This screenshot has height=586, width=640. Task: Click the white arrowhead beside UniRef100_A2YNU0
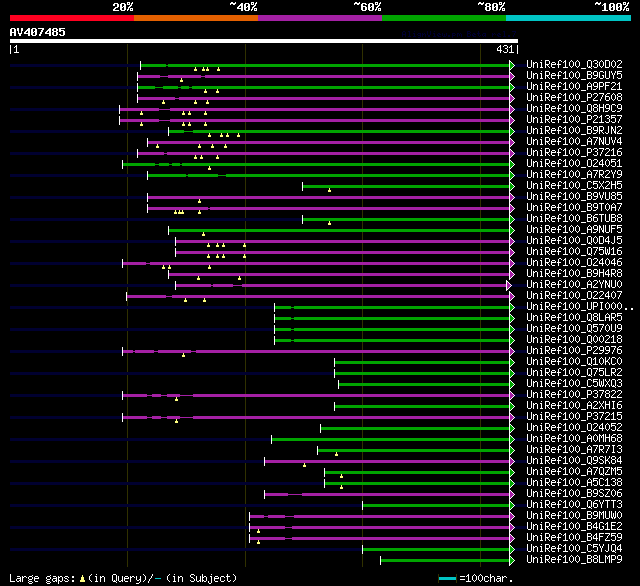509,285
